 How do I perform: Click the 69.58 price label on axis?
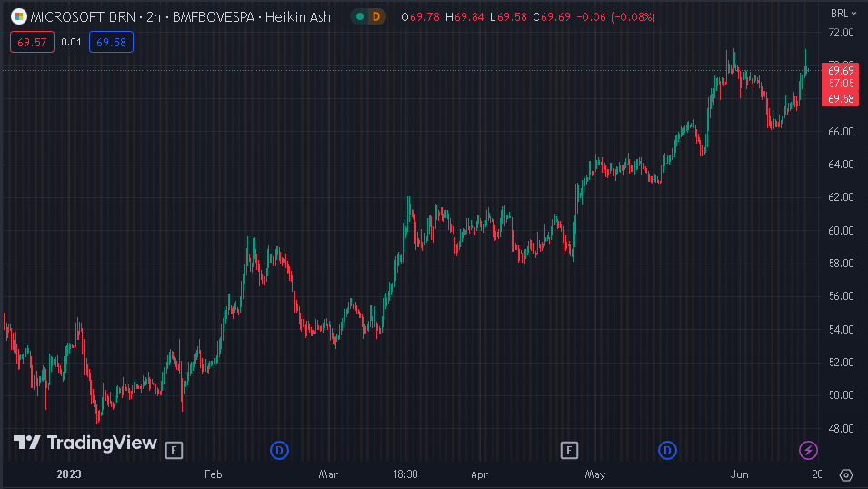(x=841, y=99)
